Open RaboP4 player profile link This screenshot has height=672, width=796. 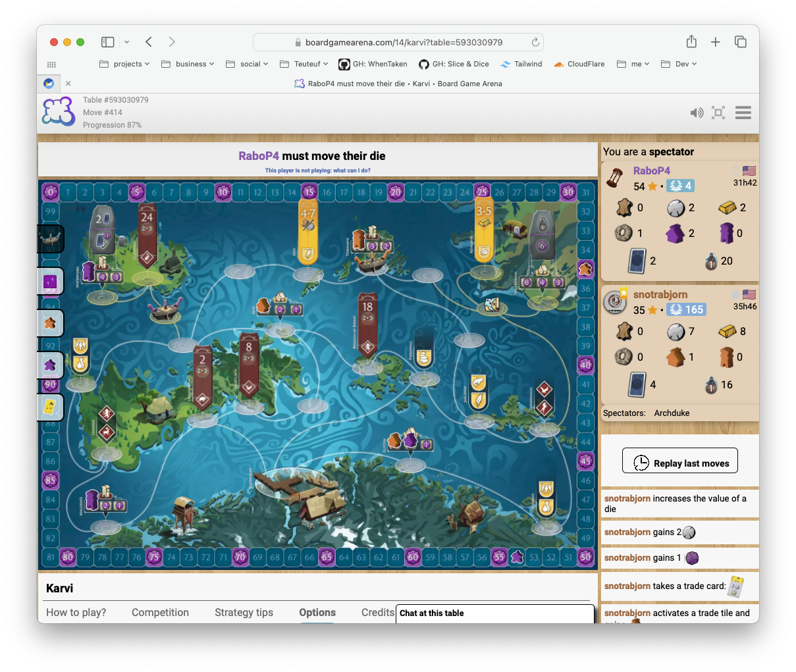point(651,170)
